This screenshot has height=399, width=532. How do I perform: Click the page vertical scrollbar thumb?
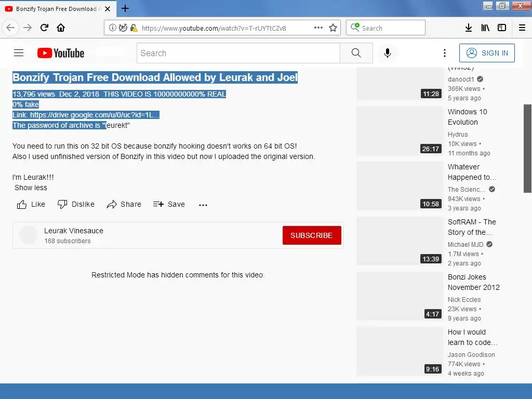click(528, 148)
